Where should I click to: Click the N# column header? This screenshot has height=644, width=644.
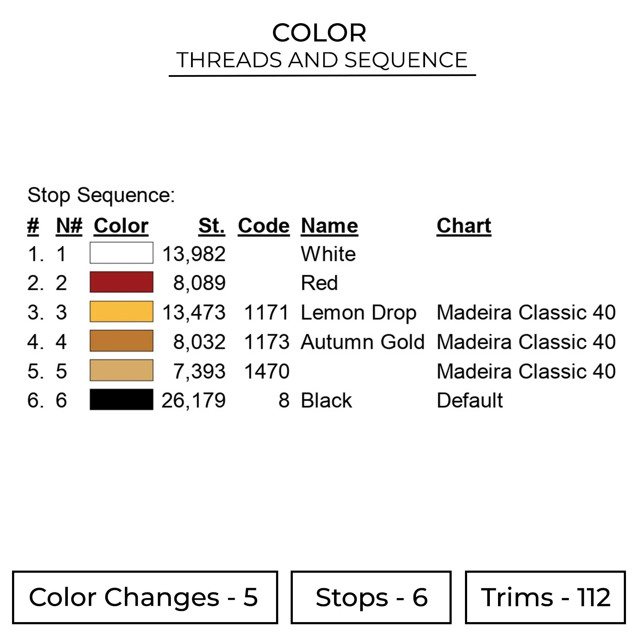point(69,226)
